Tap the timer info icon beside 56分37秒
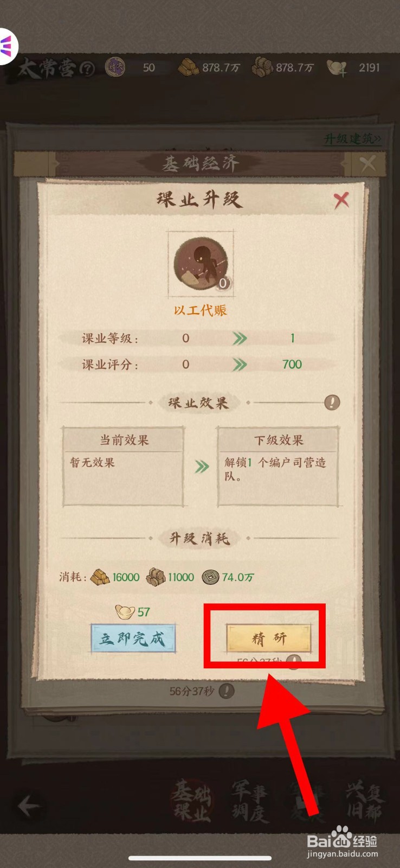400x868 pixels. (227, 691)
